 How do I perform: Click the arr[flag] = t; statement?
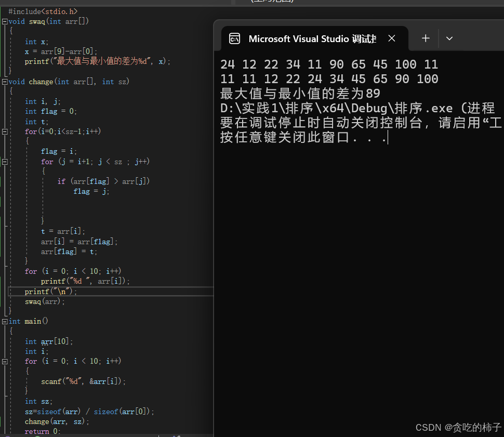(x=69, y=251)
